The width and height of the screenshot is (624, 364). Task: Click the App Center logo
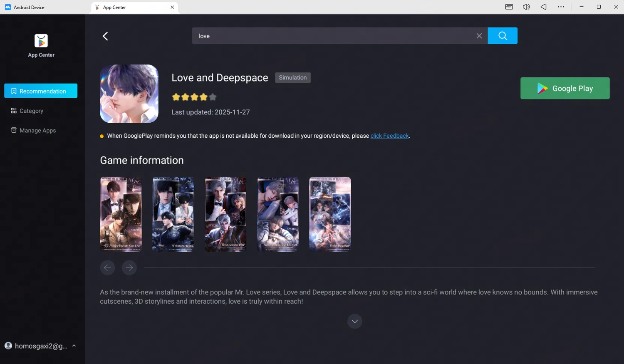click(41, 41)
